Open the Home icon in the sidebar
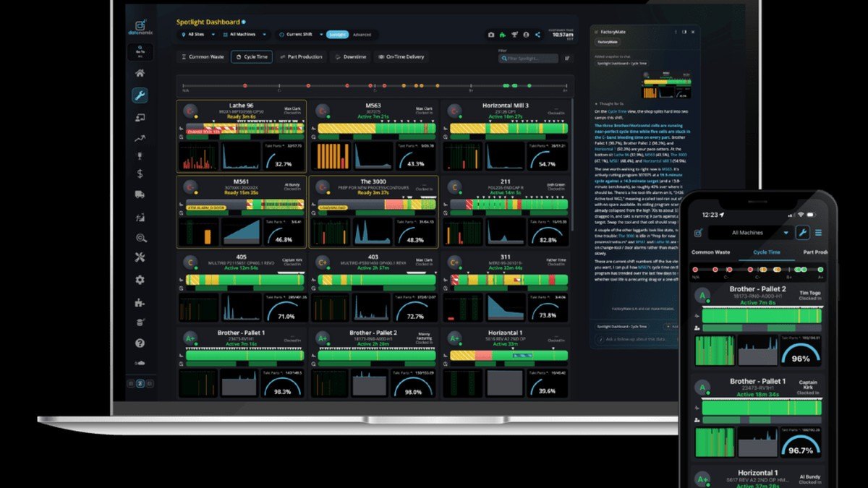The width and height of the screenshot is (868, 488). 140,73
